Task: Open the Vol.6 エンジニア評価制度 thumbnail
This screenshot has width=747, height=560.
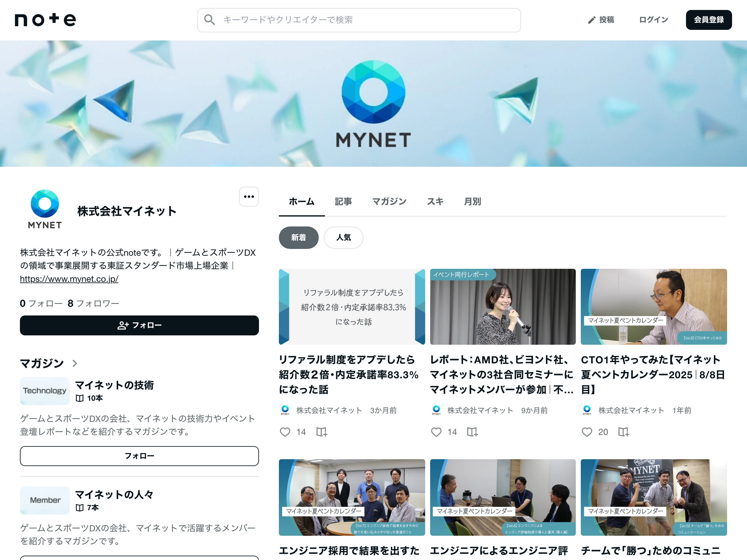Action: tap(503, 497)
